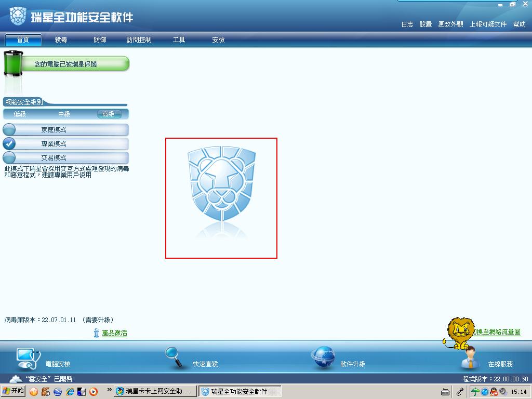The height and width of the screenshot is (399, 532).
Task: Click "雲安全"已開啓 status text
Action: (49, 379)
